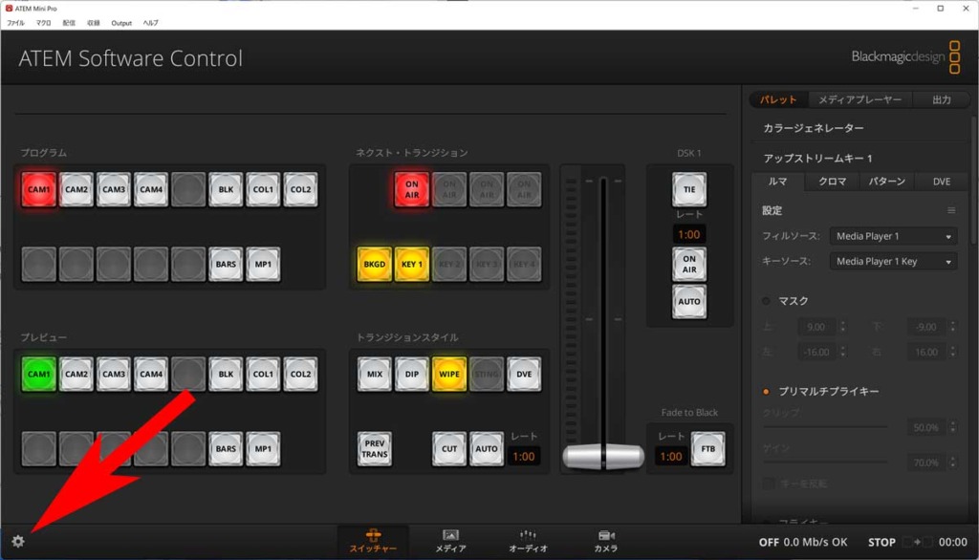Click the transition fader bar handle
Image resolution: width=979 pixels, height=560 pixels.
[x=602, y=456]
